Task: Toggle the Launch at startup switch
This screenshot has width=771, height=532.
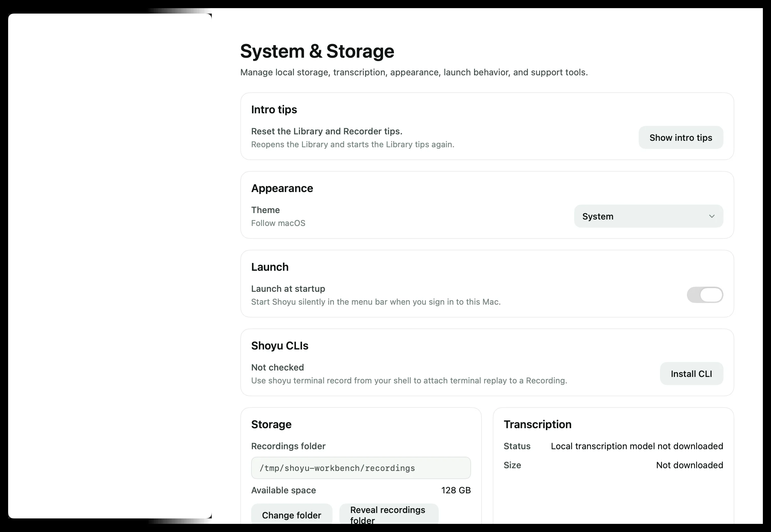Action: tap(705, 294)
